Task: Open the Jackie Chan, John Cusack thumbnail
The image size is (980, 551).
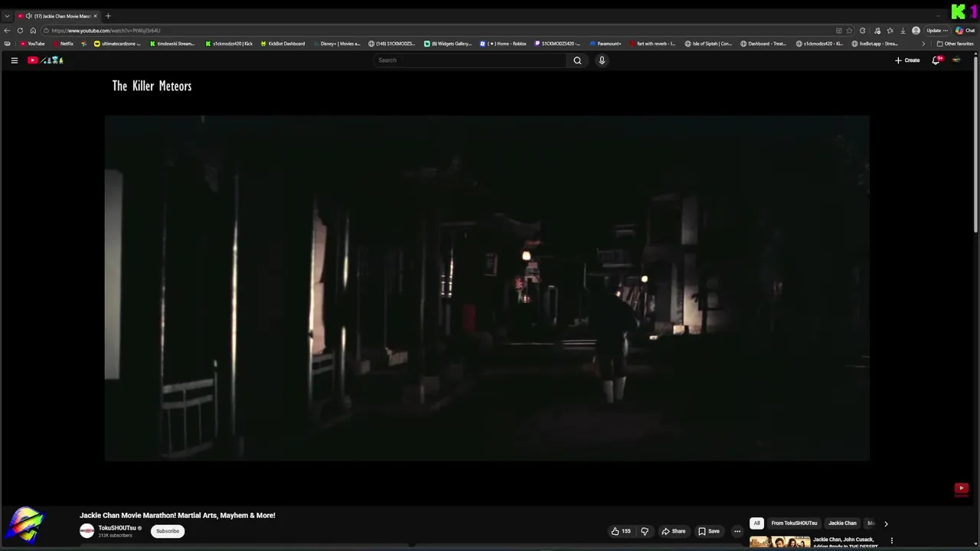Action: click(779, 543)
